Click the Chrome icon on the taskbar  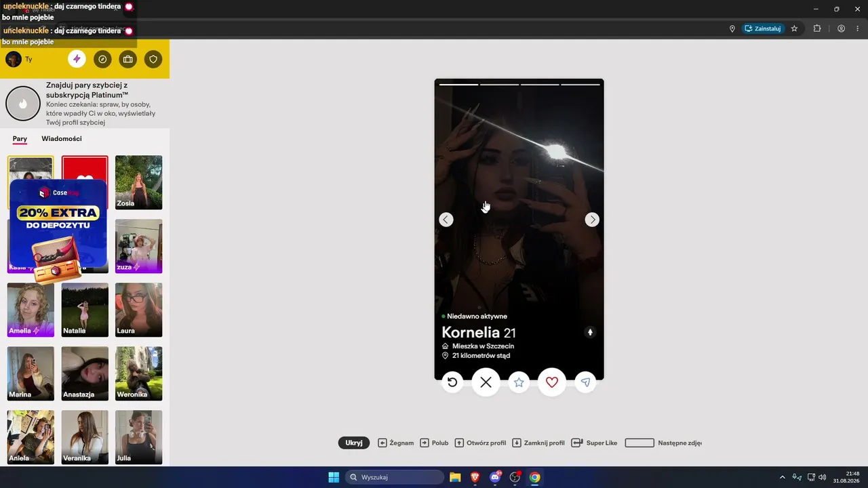[x=535, y=477]
